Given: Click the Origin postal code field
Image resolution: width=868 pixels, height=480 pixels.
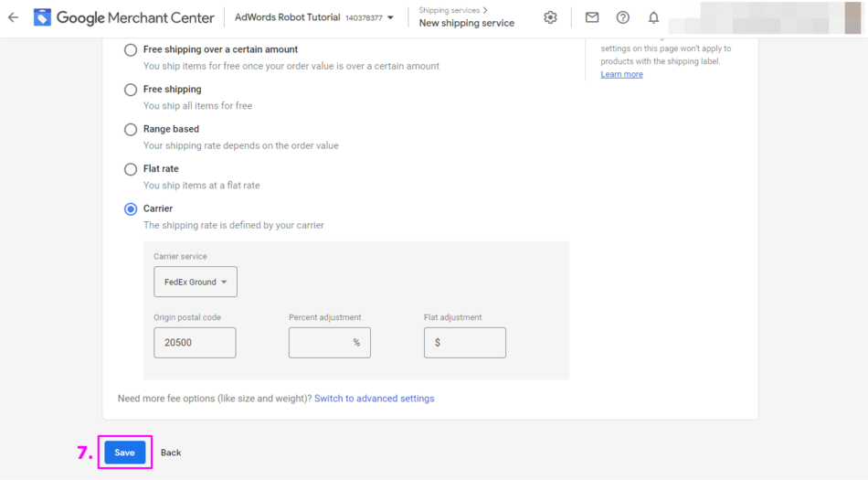Looking at the screenshot, I should point(195,343).
